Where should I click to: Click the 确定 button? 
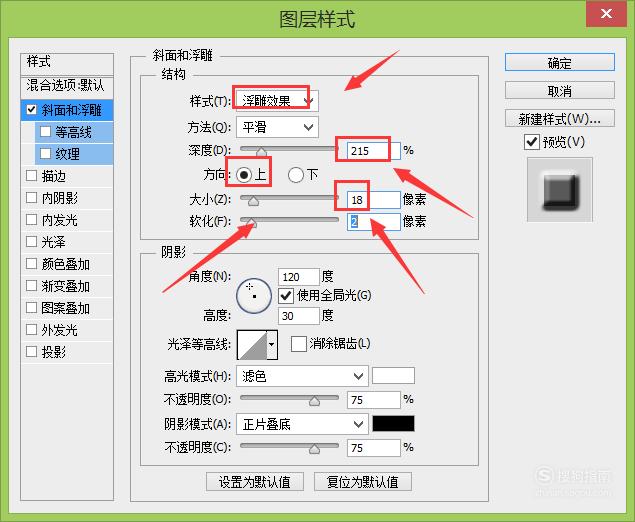[x=560, y=63]
